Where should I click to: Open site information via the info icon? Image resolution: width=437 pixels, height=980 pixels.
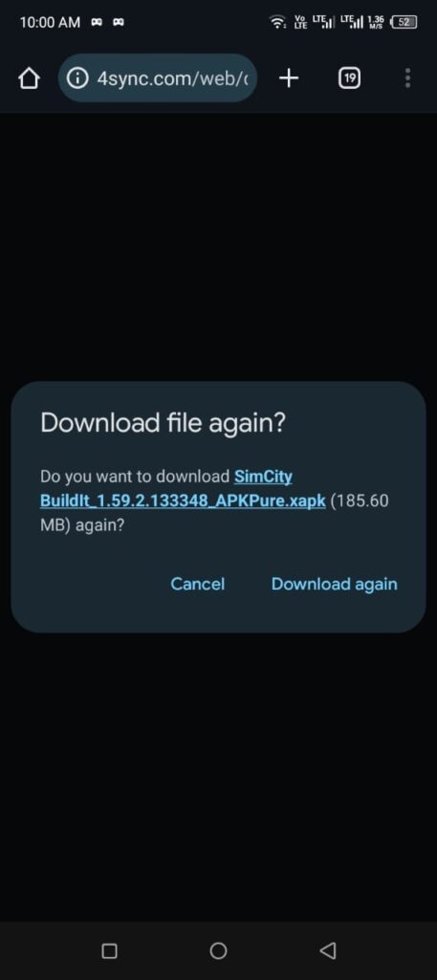click(76, 78)
